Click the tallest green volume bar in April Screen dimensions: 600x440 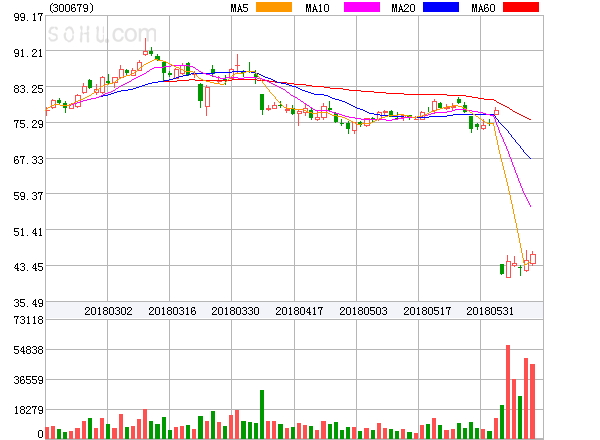262,414
